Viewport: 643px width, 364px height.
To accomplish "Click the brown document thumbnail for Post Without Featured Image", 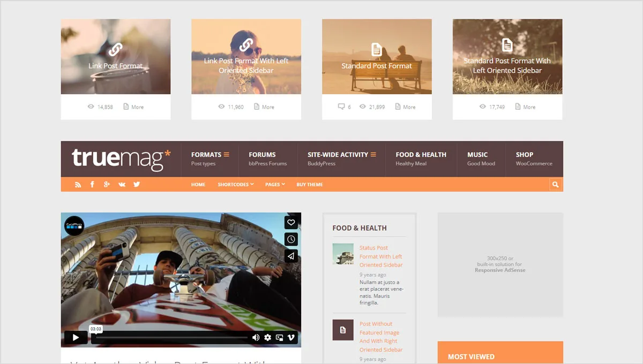I will (343, 330).
